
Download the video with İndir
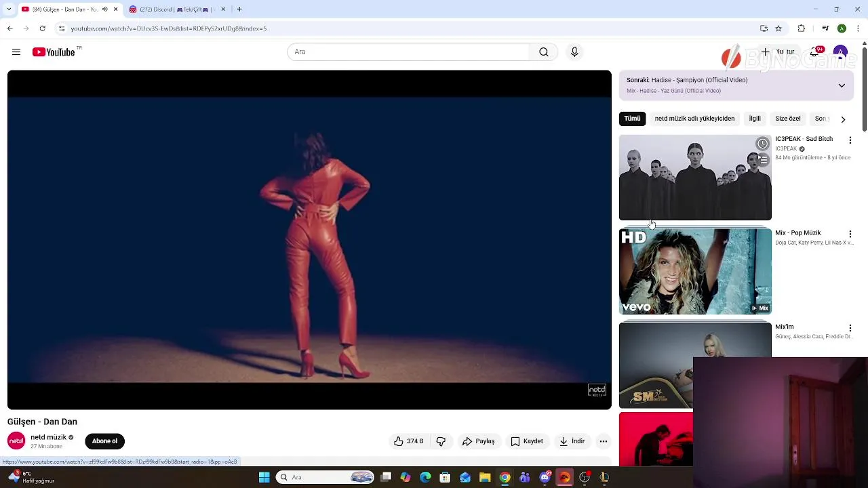pyautogui.click(x=572, y=441)
